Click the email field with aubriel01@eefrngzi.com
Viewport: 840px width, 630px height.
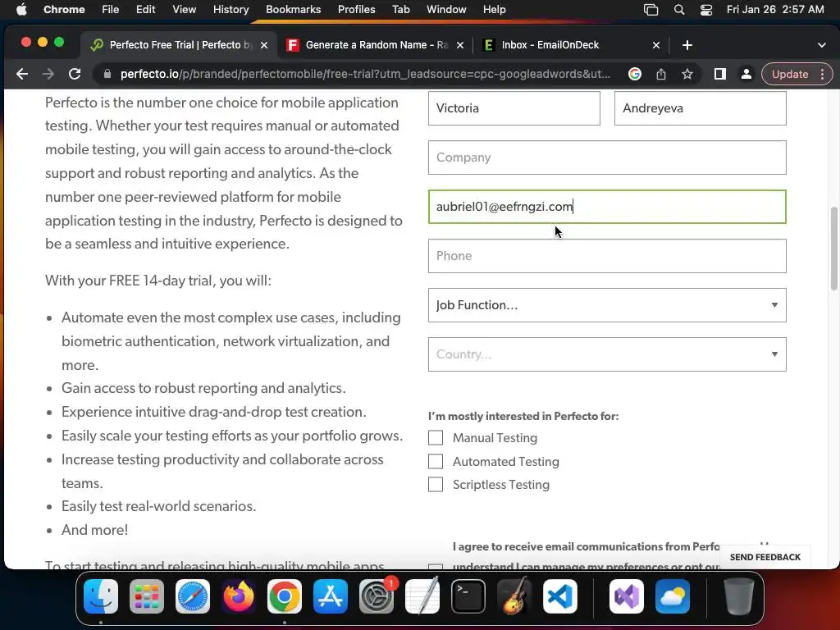[607, 207]
